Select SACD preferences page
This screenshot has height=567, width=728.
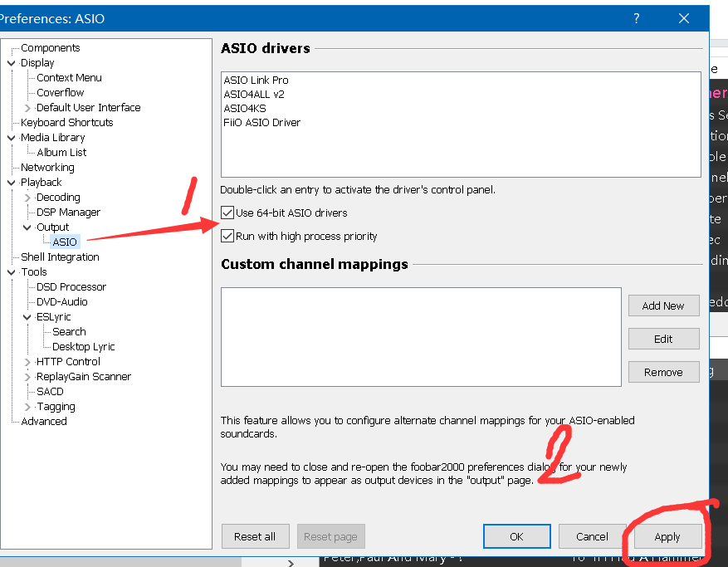[x=50, y=392]
